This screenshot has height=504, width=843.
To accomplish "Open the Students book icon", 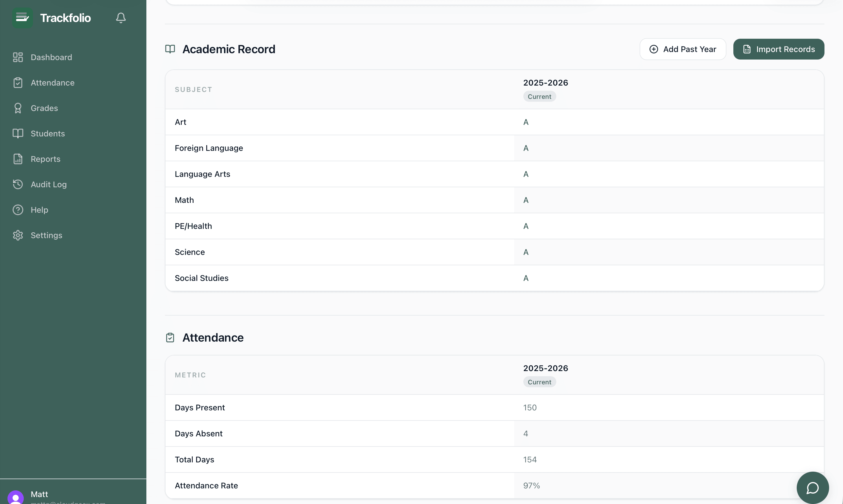I will (18, 133).
